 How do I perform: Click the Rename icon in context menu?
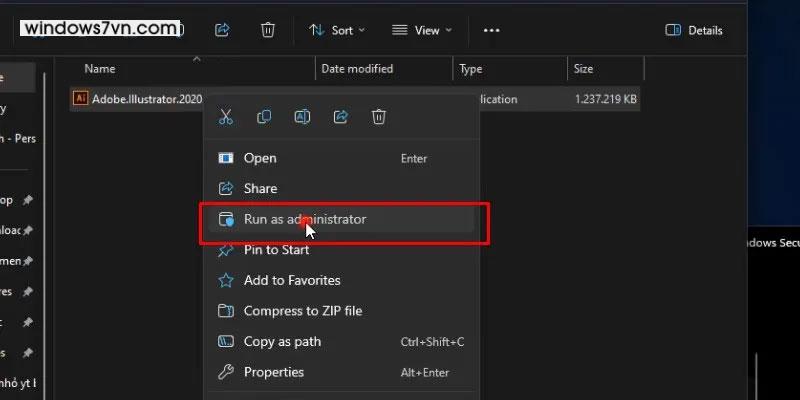[302, 117]
